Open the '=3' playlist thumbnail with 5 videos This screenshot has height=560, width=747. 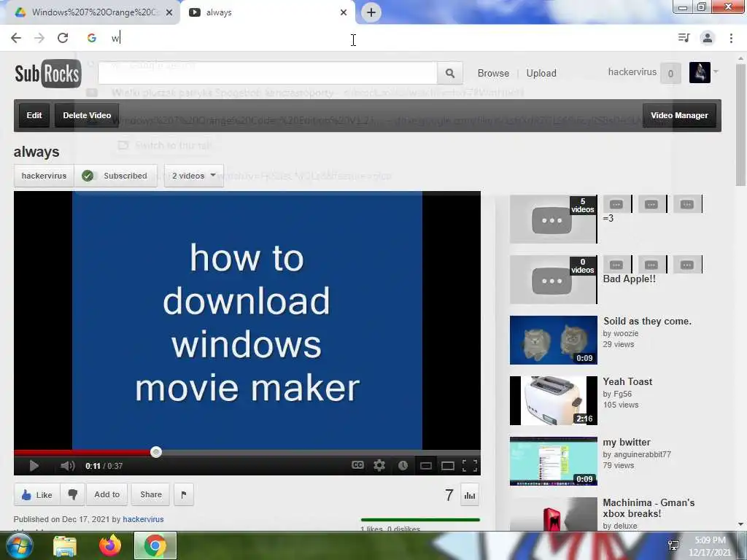coord(554,219)
